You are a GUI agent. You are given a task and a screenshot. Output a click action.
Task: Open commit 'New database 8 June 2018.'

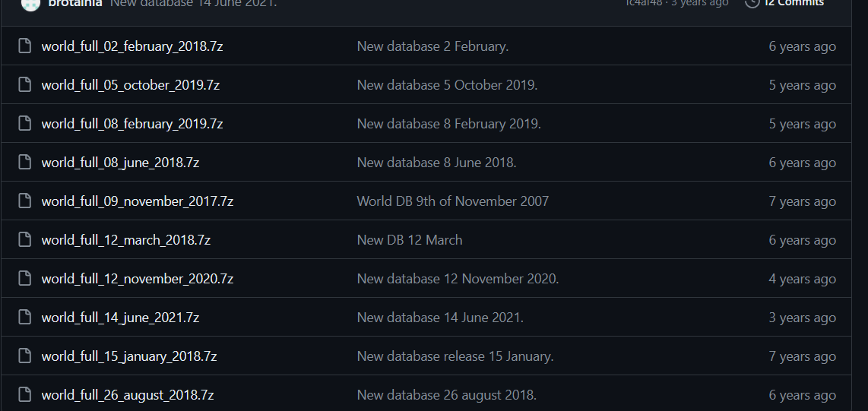(x=437, y=162)
